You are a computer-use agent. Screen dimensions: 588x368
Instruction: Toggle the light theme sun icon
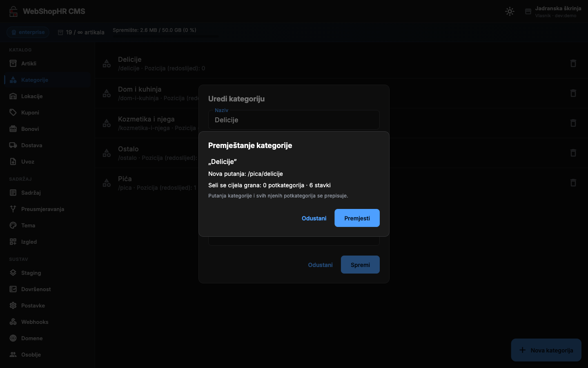510,11
